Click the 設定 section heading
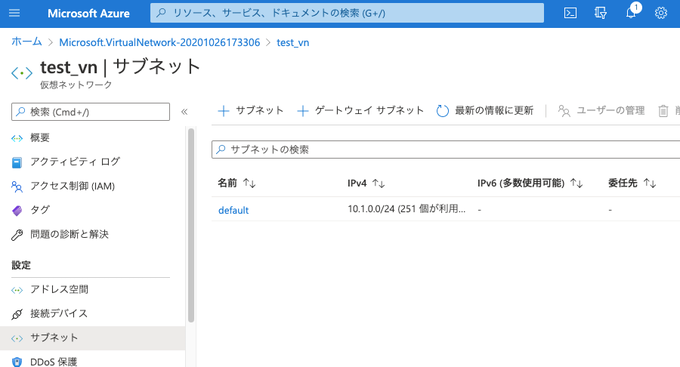Image resolution: width=680 pixels, height=367 pixels. [x=21, y=265]
